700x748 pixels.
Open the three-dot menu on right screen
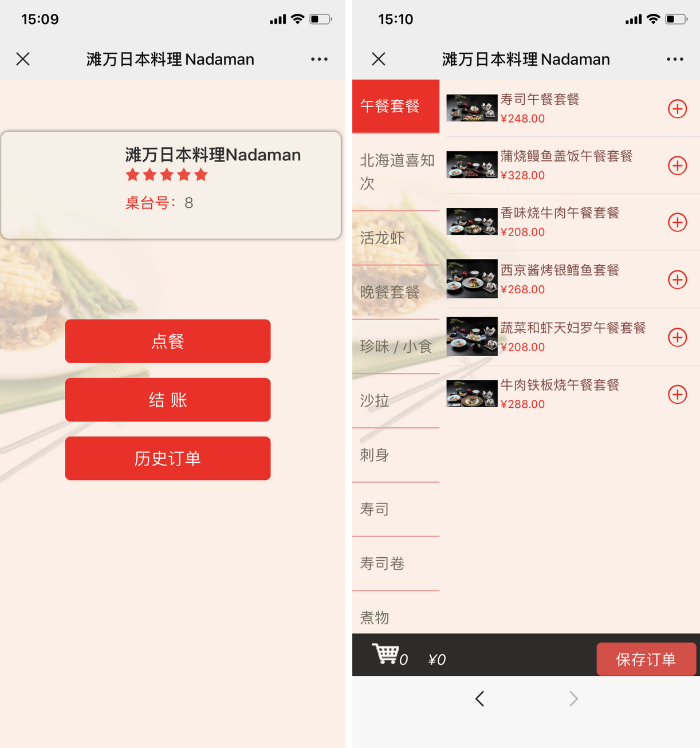(x=675, y=59)
